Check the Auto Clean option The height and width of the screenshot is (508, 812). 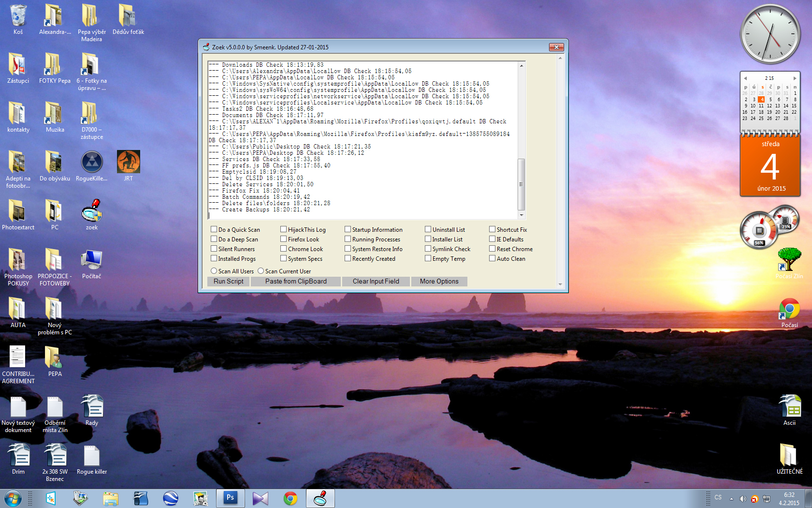click(492, 258)
